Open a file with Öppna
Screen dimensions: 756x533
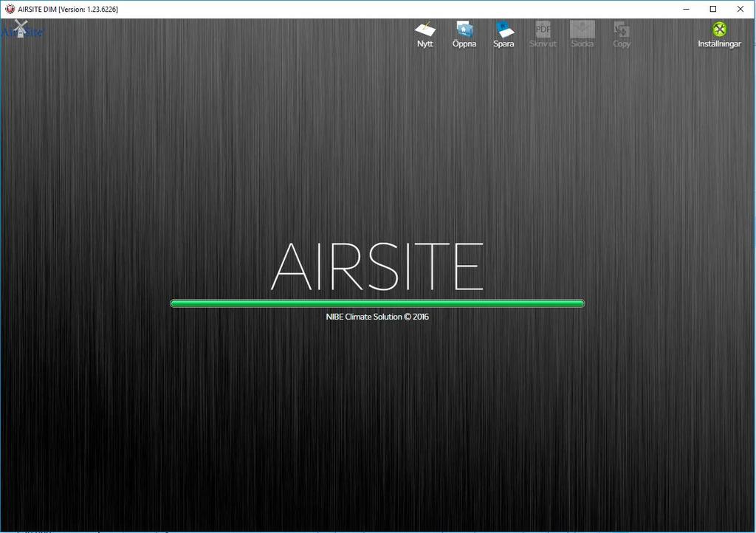[x=464, y=34]
